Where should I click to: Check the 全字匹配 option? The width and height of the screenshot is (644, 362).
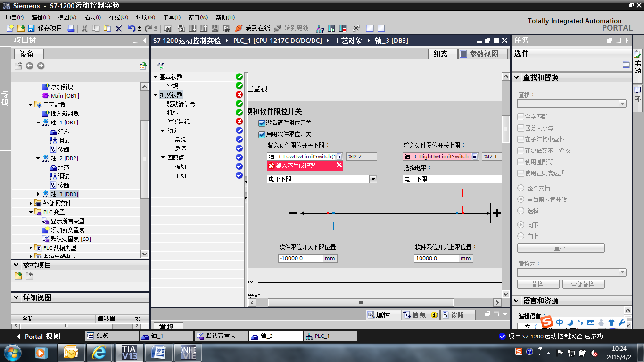pyautogui.click(x=520, y=116)
